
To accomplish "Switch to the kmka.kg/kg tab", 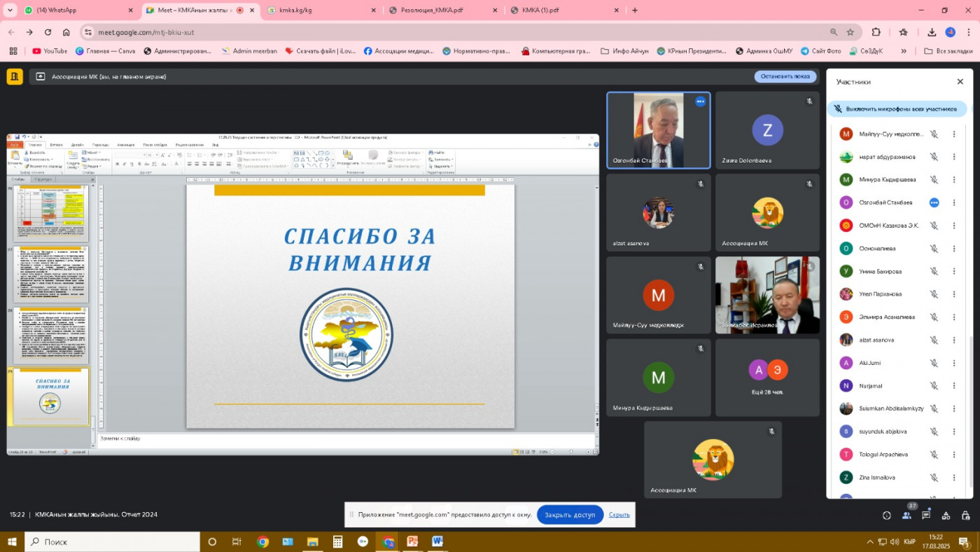I will click(x=322, y=11).
